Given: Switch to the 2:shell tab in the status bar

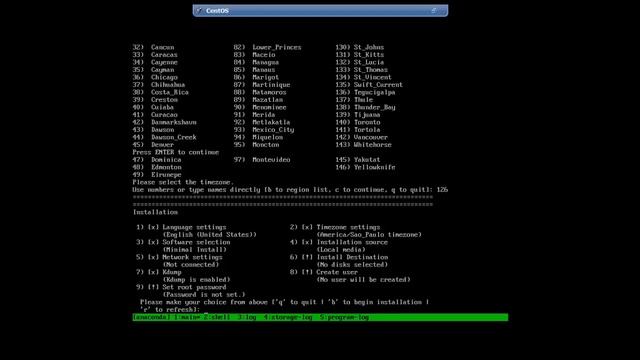Looking at the screenshot, I should coord(217,317).
